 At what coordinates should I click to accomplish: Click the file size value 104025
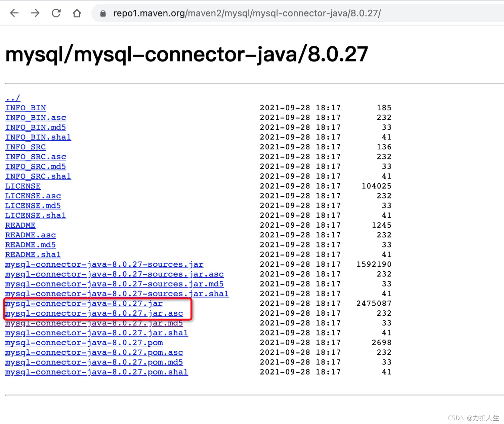pos(377,186)
